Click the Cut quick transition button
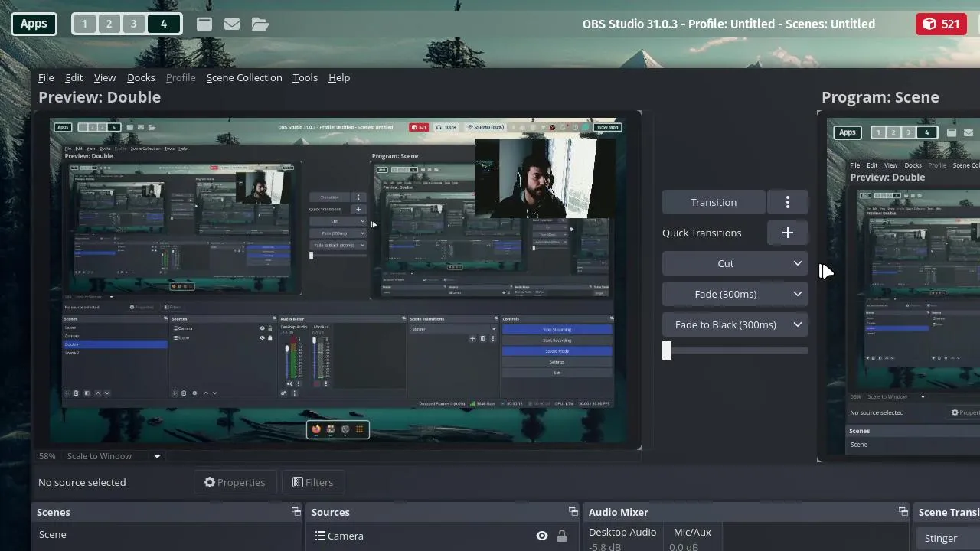The width and height of the screenshot is (980, 551). 725,263
